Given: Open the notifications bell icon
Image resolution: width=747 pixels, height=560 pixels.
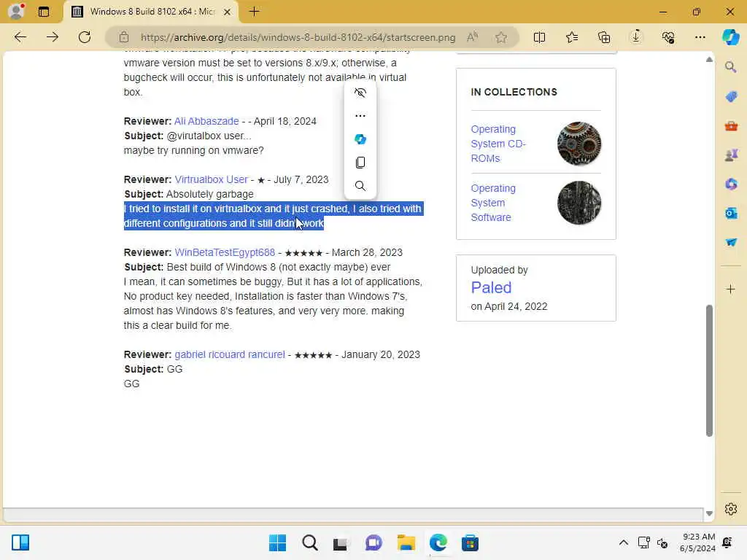Looking at the screenshot, I should point(727,542).
